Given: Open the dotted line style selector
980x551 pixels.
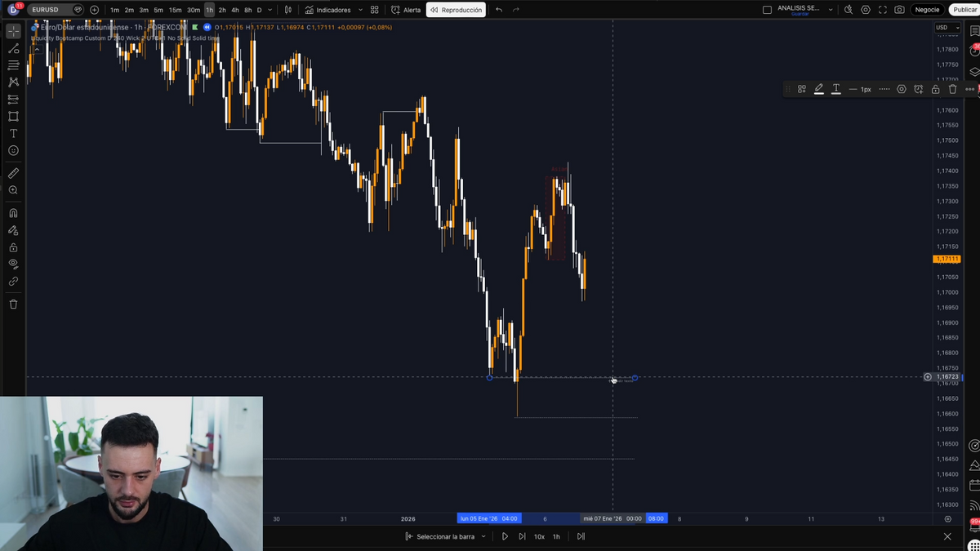Looking at the screenshot, I should click(884, 89).
